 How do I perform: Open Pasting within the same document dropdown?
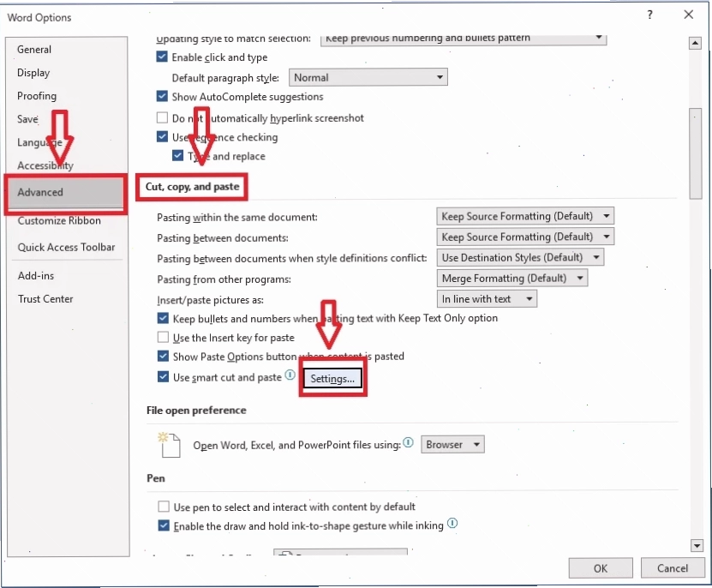tap(525, 216)
